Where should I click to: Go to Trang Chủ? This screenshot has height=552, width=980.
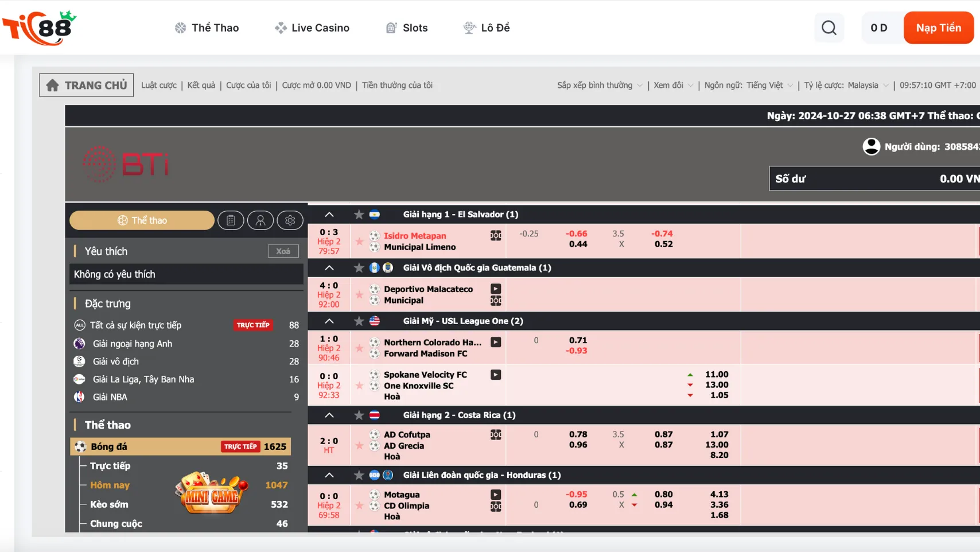tap(87, 85)
